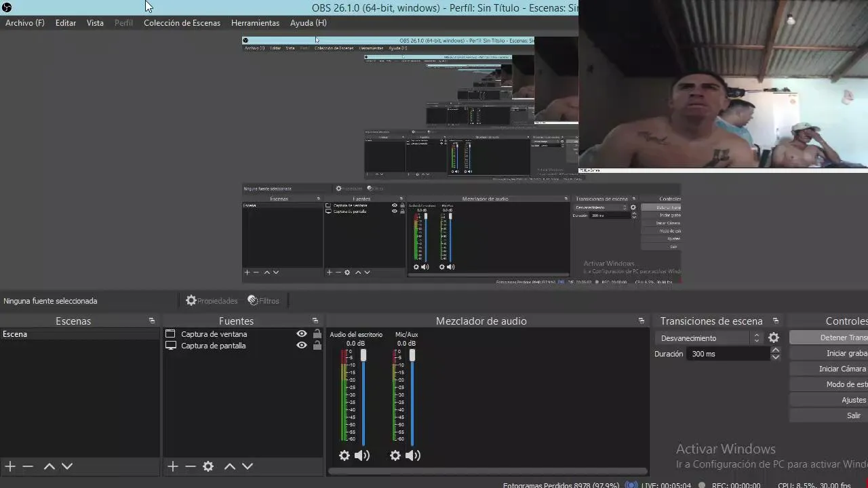Click window capture icon beside Captura de ventana
Viewport: 868px width, 488px height.
pos(170,334)
